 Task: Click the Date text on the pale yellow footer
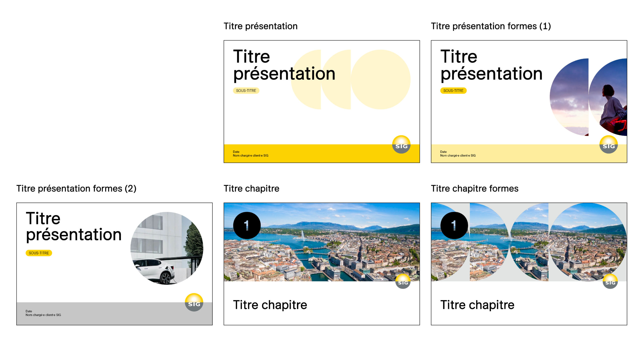click(x=443, y=152)
